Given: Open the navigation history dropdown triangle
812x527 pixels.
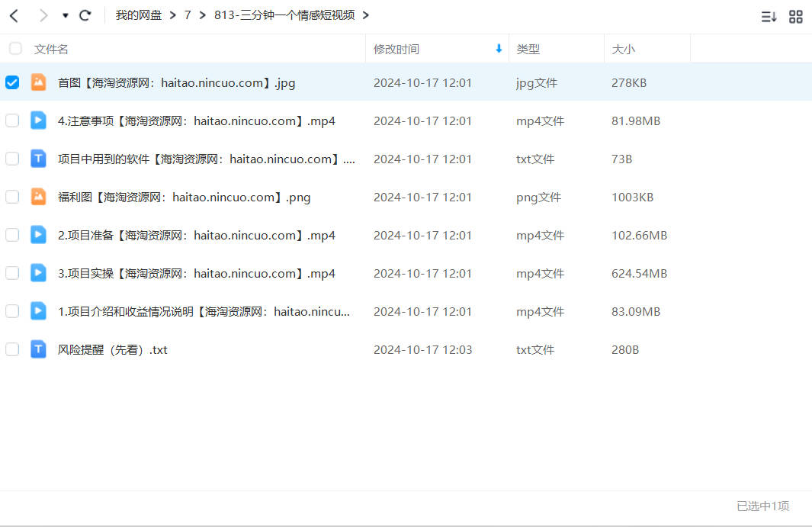Looking at the screenshot, I should [66, 15].
